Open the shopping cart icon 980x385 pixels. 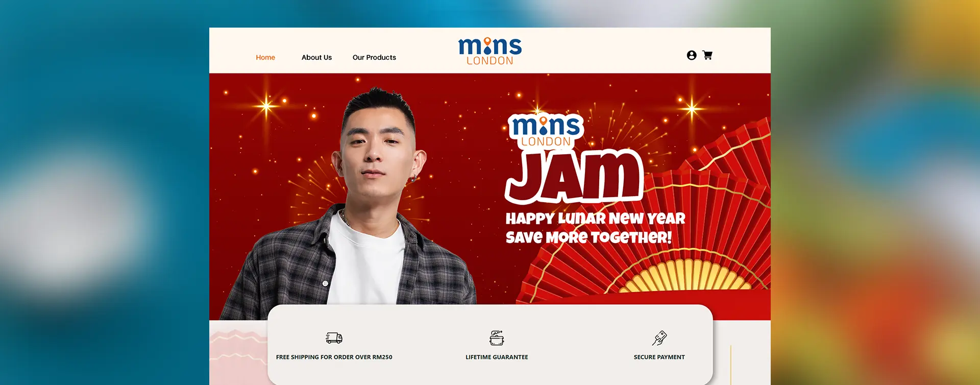[x=707, y=55]
